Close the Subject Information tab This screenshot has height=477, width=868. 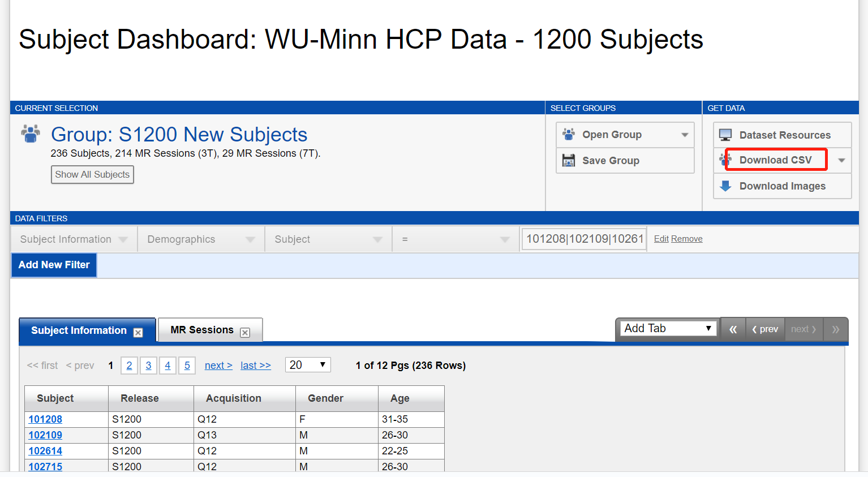pos(138,332)
